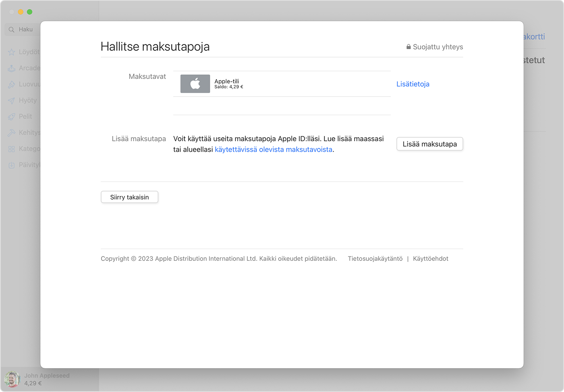Click the Arcade joystick icon in sidebar
Screen dimensions: 564x392
[11, 68]
